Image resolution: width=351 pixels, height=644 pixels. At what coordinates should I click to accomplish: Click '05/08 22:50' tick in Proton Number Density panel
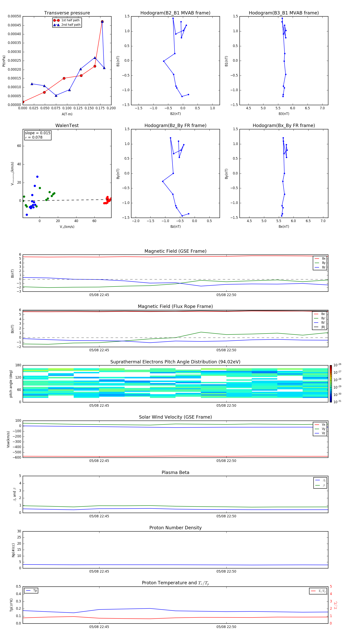pyautogui.click(x=226, y=571)
